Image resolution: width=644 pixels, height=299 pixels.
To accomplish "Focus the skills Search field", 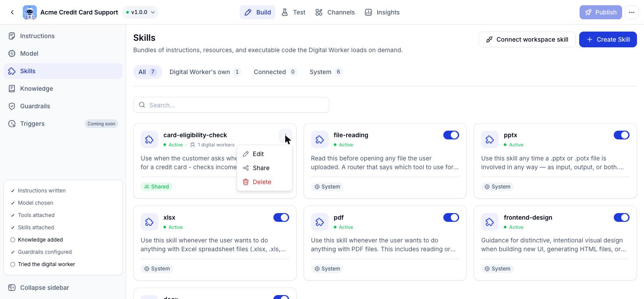I will pyautogui.click(x=231, y=105).
